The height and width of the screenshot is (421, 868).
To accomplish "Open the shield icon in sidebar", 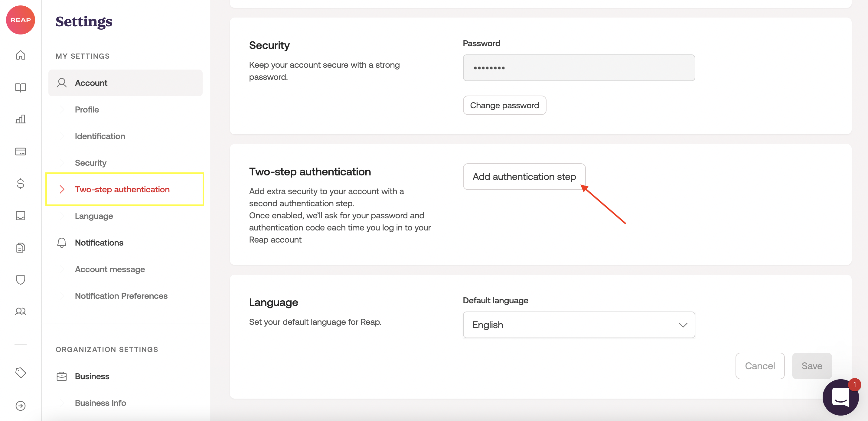I will click(21, 279).
